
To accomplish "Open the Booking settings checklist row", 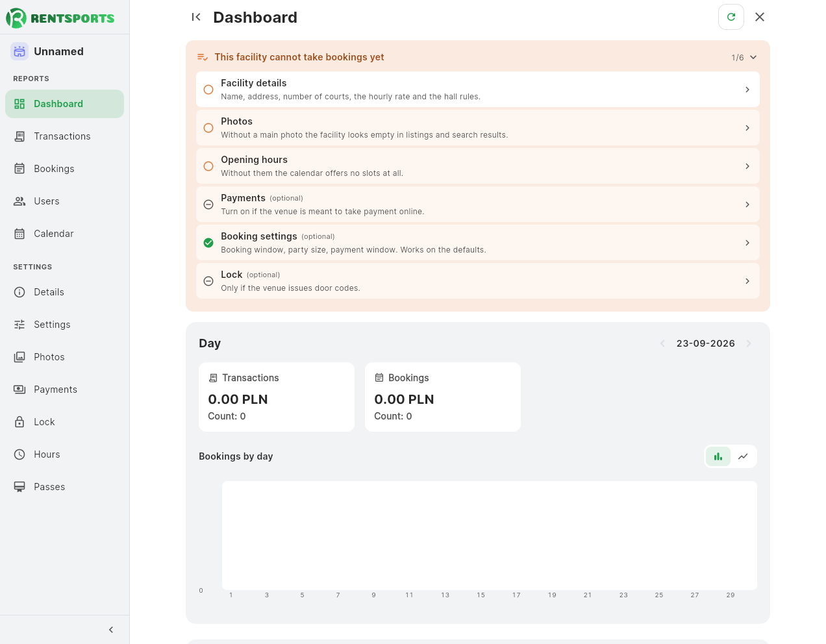I will (478, 243).
